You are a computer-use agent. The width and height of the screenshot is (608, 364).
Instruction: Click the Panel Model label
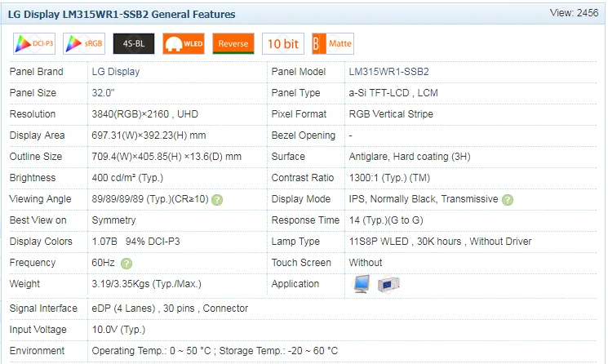(x=298, y=72)
